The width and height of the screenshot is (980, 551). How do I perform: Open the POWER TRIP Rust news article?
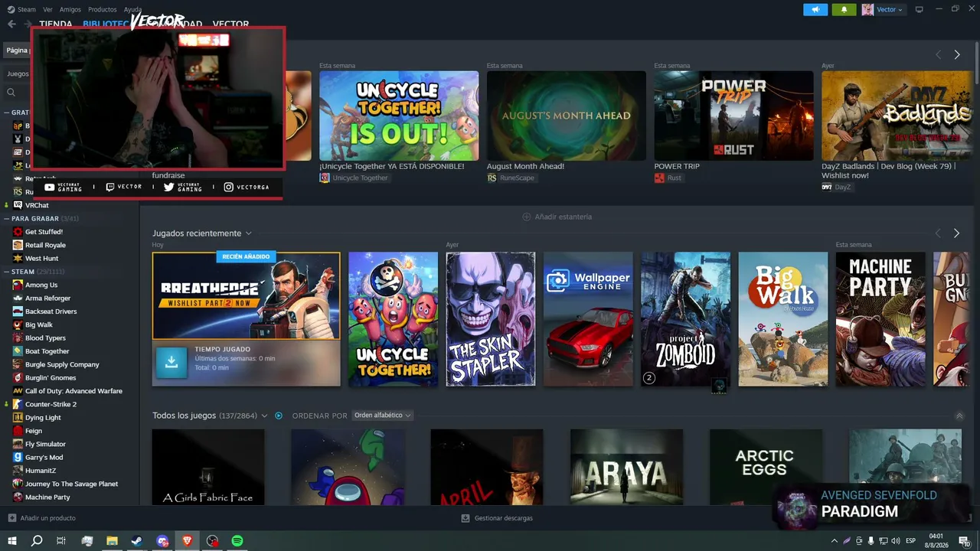pos(734,116)
